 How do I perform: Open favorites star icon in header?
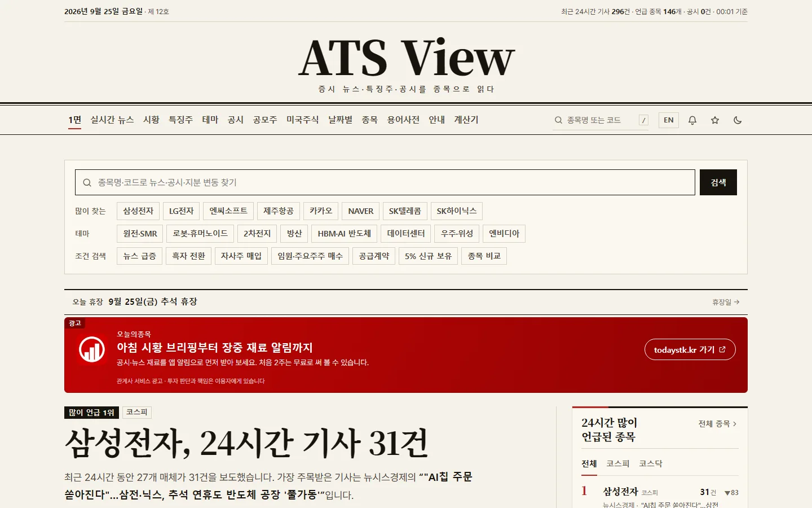click(715, 120)
